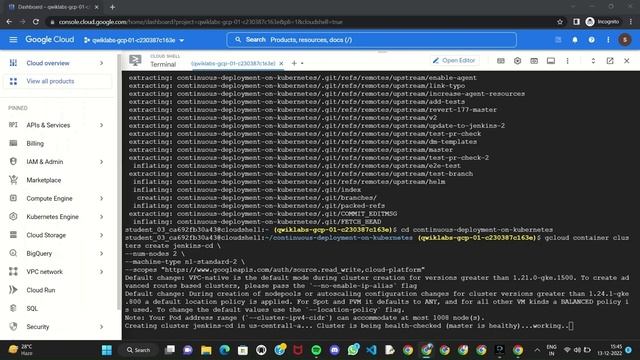Open Marketplace in sidebar
640x360 pixels.
[44, 180]
